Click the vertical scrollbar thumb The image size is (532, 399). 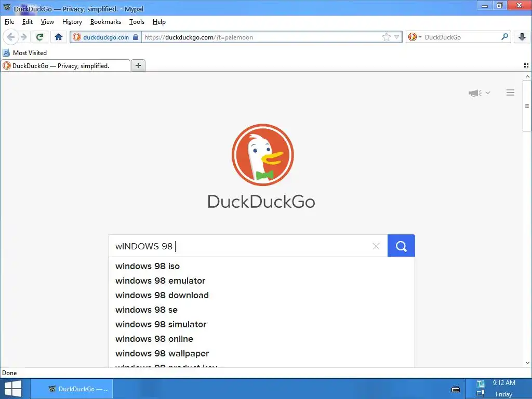click(x=527, y=106)
